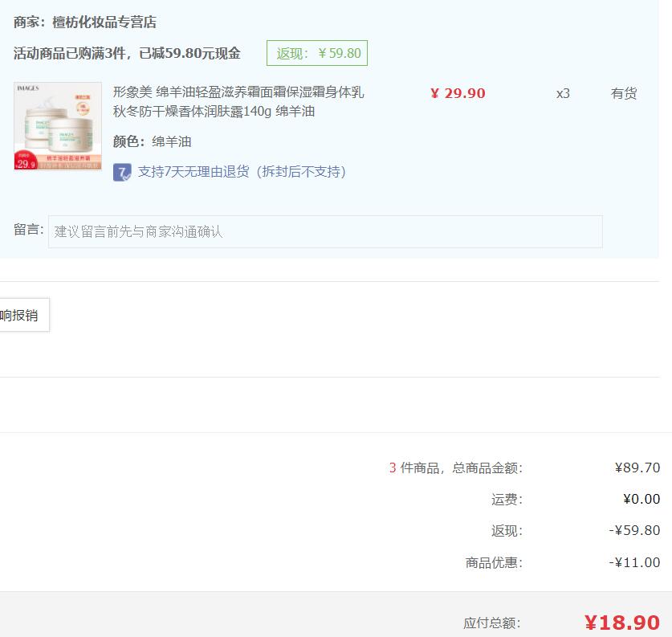Click the 返现: ¥59.80 cashback badge
The height and width of the screenshot is (637, 672).
(x=317, y=53)
